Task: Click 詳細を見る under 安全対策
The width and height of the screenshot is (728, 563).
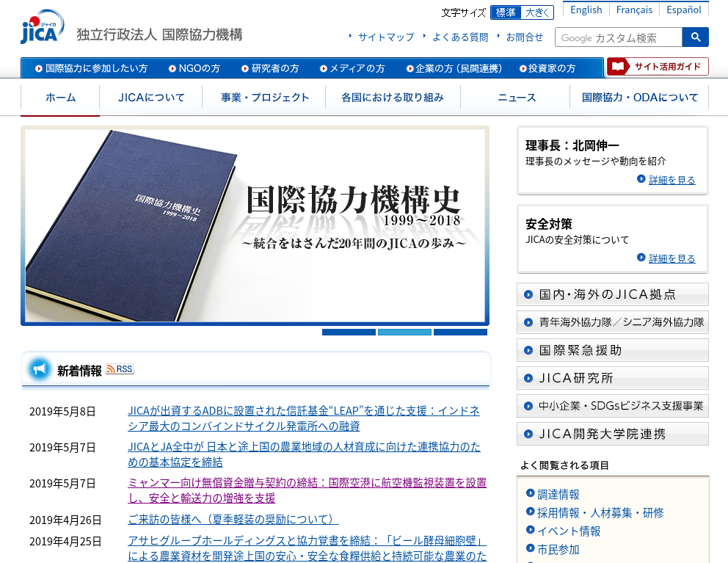Action: click(x=671, y=258)
